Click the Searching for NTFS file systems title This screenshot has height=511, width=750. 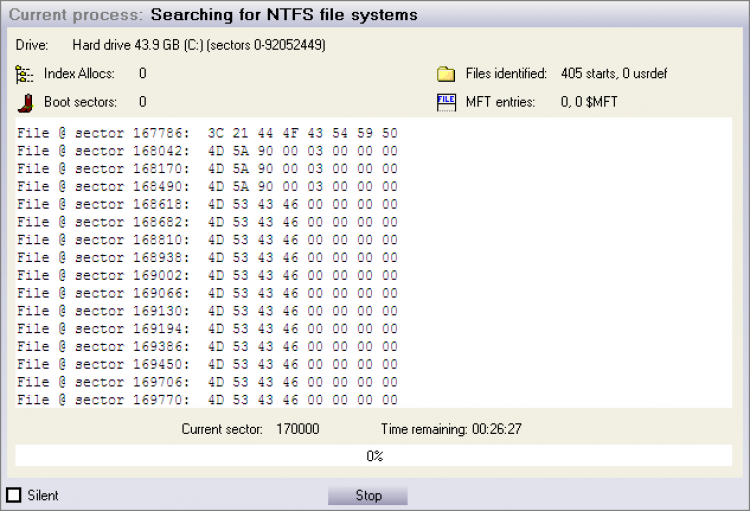click(284, 15)
